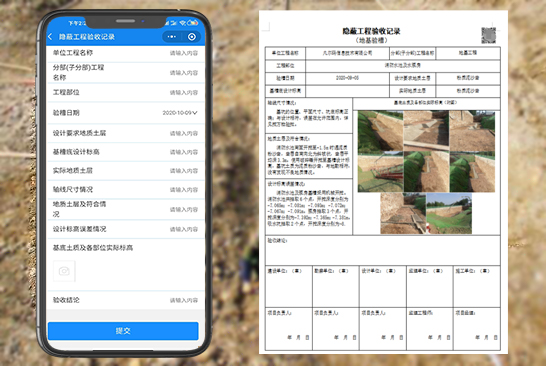Click the 设计标高误差情况 section in the document
The width and height of the screenshot is (546, 366).
click(309, 207)
